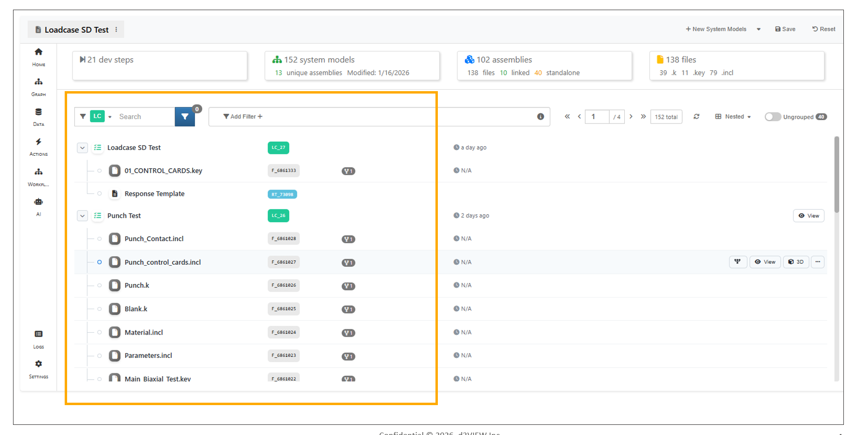The image size is (868, 435).
Task: Collapse the Loadcase SD Test tree node
Action: tap(83, 148)
